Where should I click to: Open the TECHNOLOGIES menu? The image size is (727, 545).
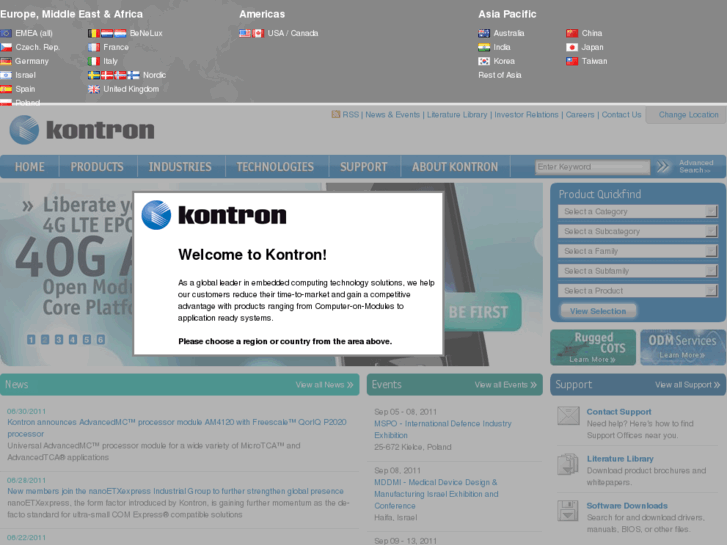tap(275, 167)
